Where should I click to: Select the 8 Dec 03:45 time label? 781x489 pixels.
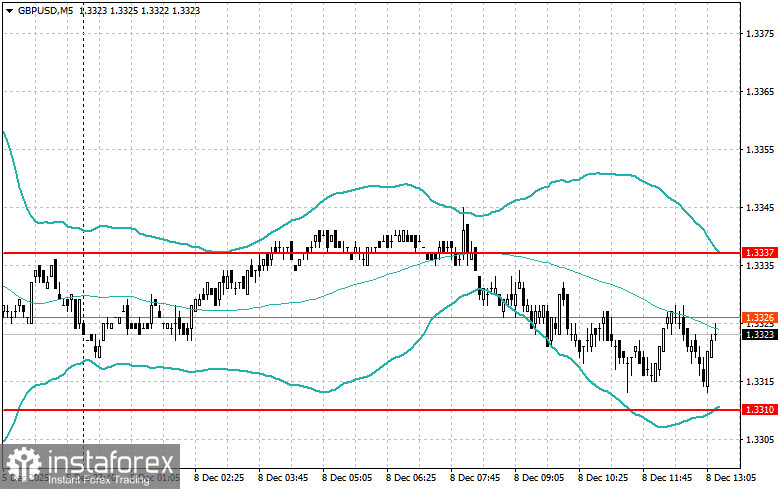coord(282,478)
